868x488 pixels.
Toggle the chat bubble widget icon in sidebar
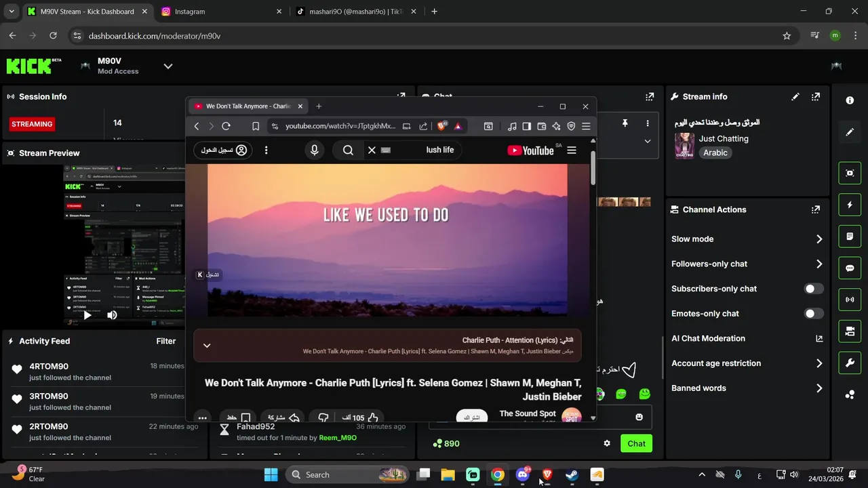pyautogui.click(x=850, y=268)
